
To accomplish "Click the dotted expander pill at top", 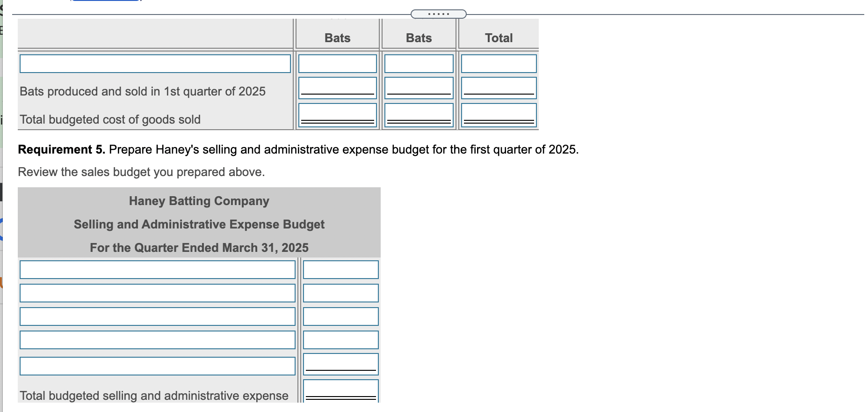I will tap(438, 14).
